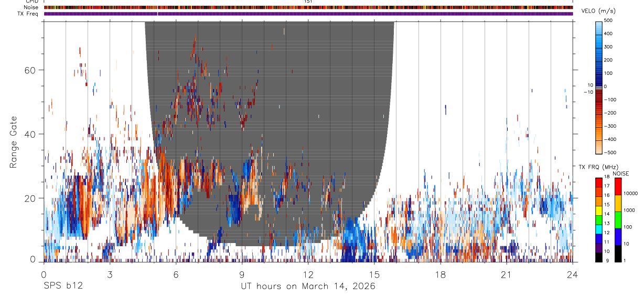This screenshot has height=297, width=644.
Task: Click the 24 tick label on UT hours axis
Action: click(573, 274)
